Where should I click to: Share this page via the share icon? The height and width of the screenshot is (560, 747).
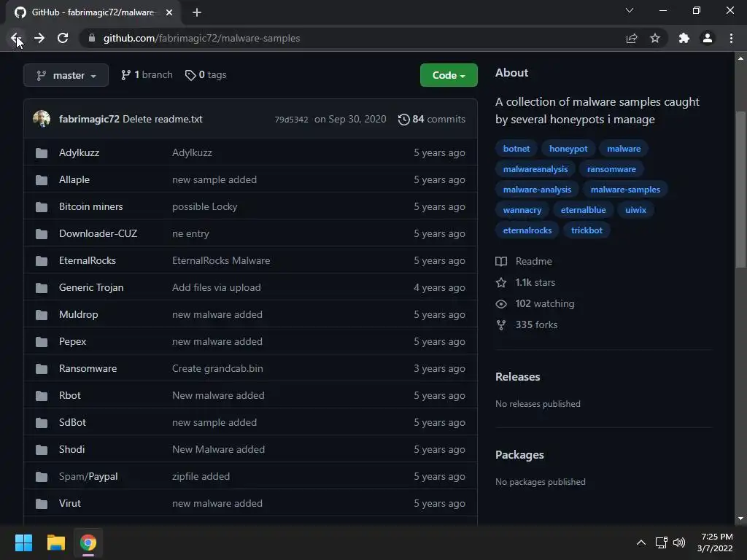click(x=632, y=38)
